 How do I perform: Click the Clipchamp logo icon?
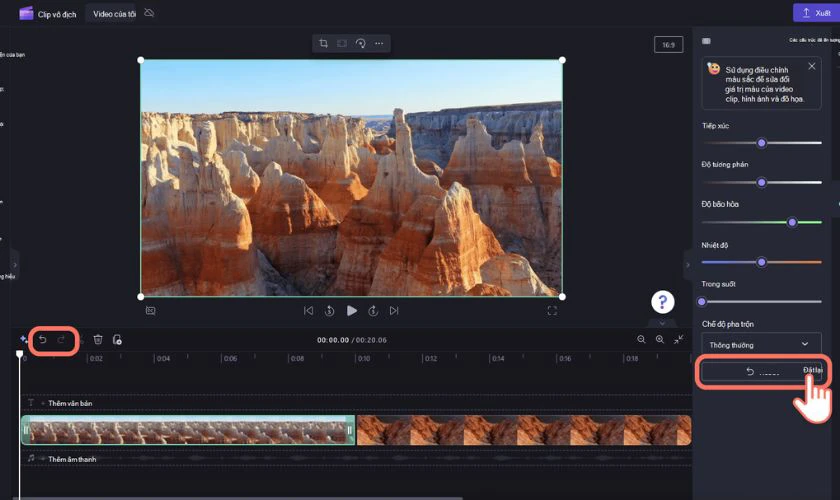pos(26,13)
